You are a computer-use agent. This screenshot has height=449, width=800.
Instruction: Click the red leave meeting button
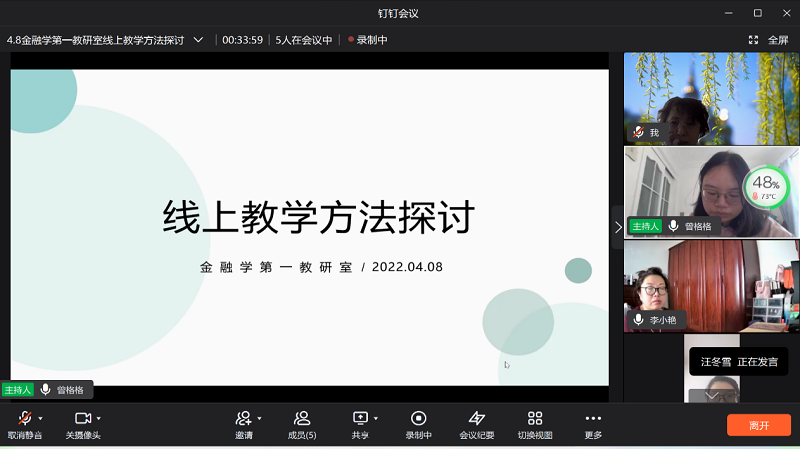(759, 425)
